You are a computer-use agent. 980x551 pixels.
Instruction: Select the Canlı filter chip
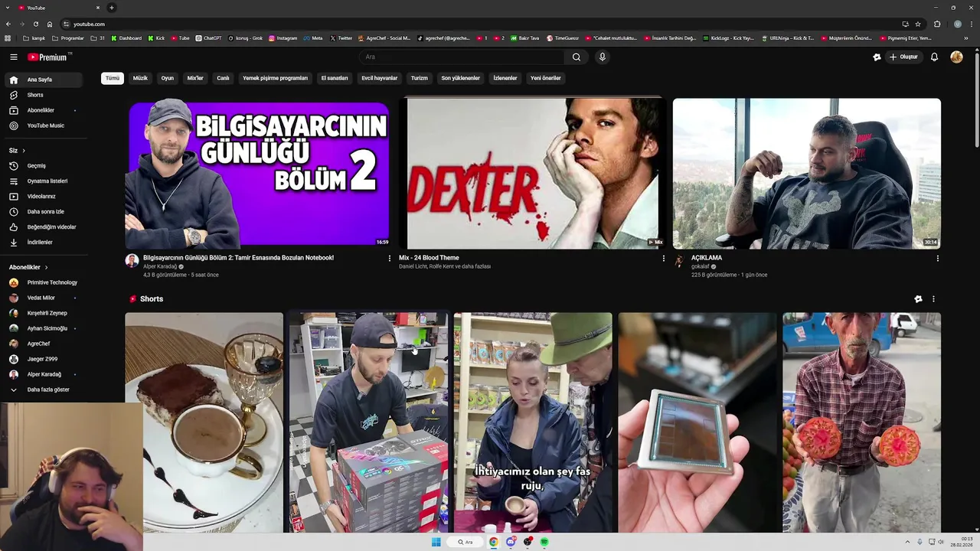(x=223, y=78)
